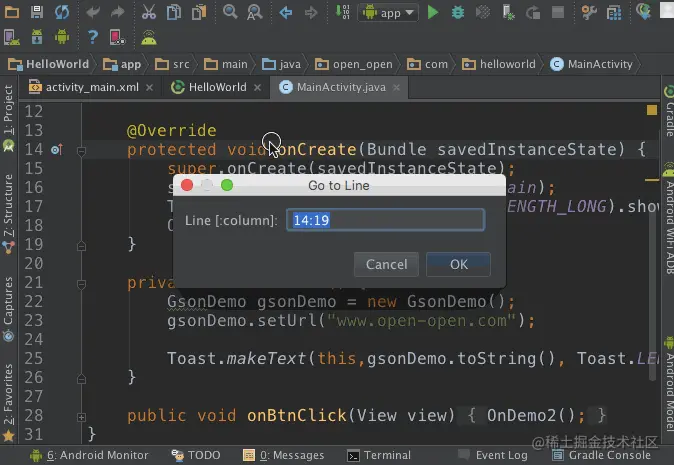Click the Save All floppy icon

pyautogui.click(x=37, y=12)
